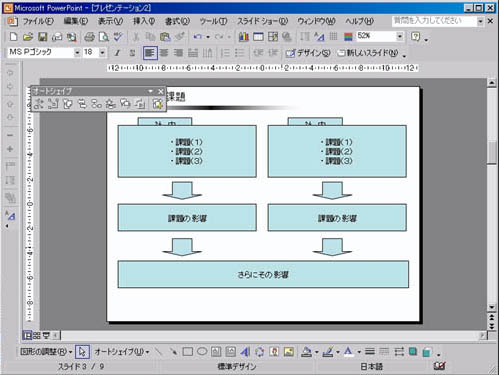Insert a text box

(x=216, y=351)
